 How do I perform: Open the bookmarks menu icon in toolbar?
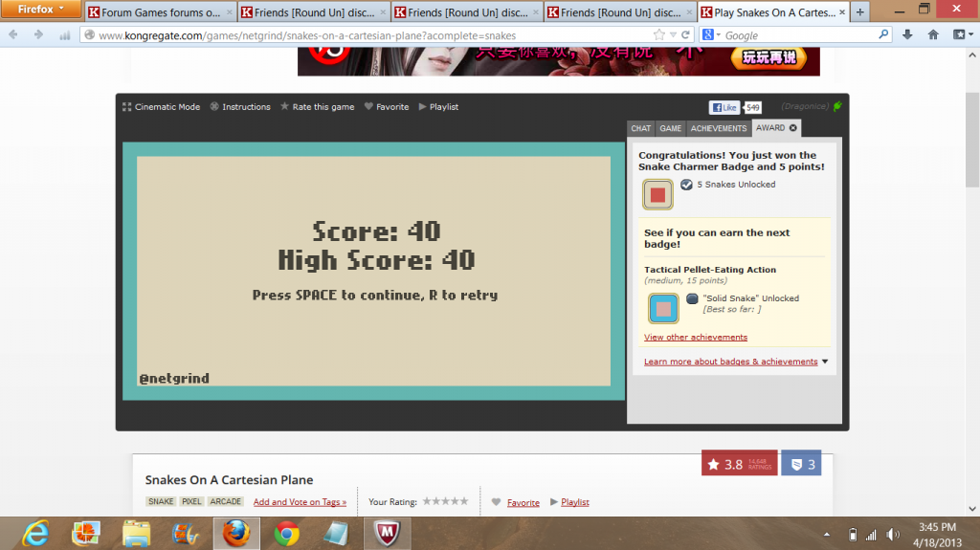point(963,35)
